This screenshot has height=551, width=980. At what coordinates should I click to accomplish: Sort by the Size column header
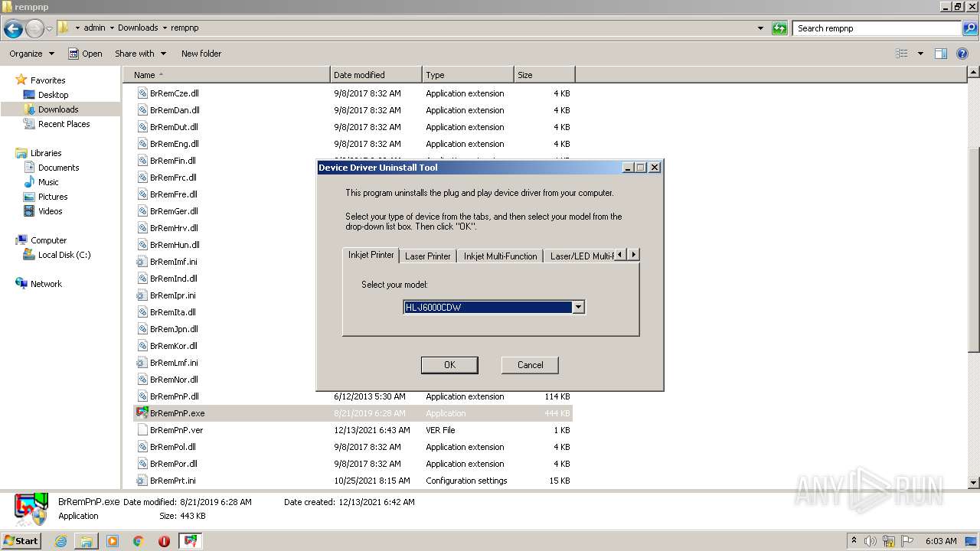tap(544, 75)
